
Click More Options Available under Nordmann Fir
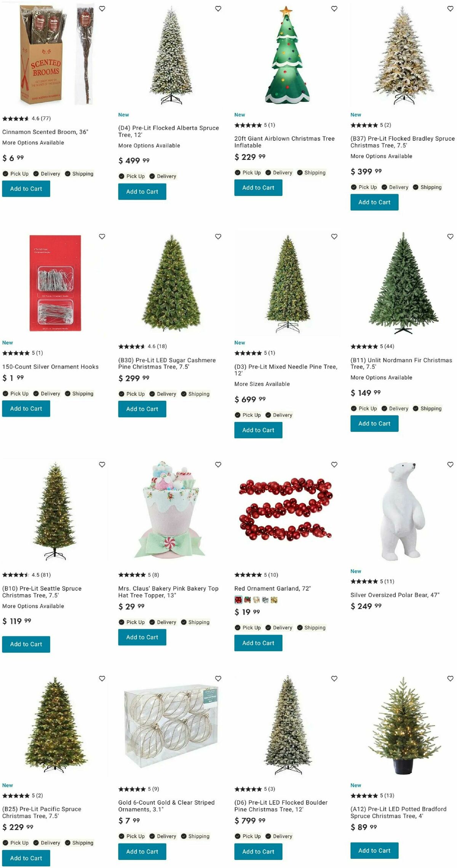tap(381, 377)
